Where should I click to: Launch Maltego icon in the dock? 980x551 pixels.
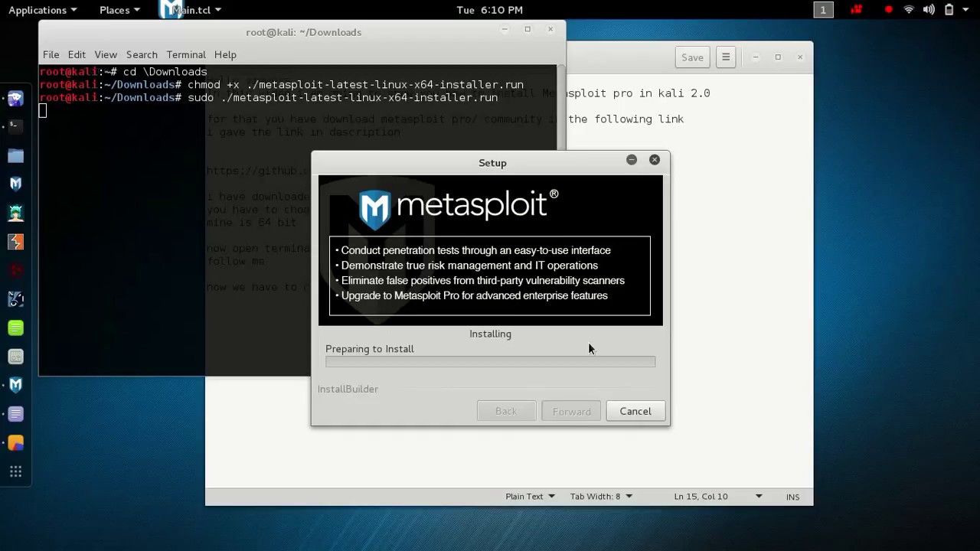pos(15,299)
